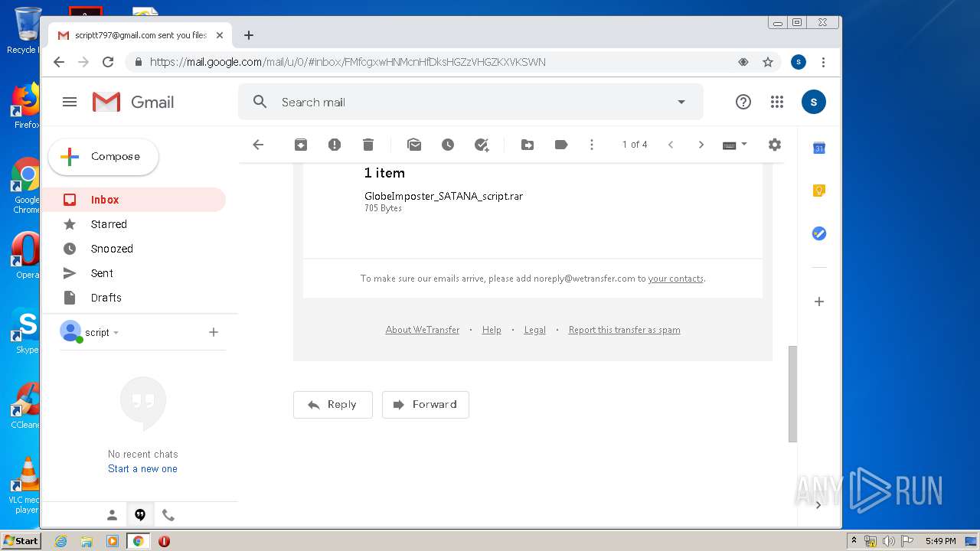Report this transfer as spam link
980x551 pixels.
[x=624, y=330]
